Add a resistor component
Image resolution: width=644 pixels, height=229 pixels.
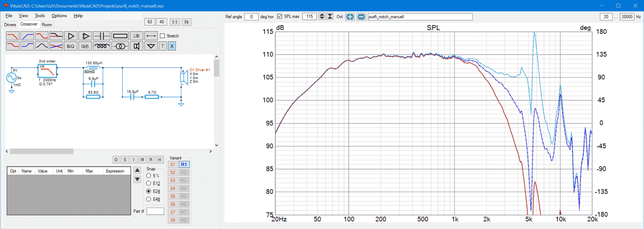click(x=120, y=36)
